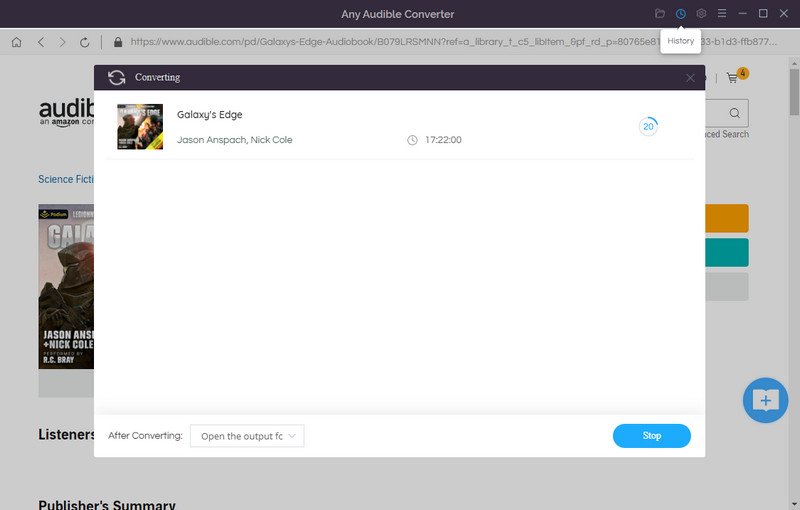Click the Publisher's Summary heading
Viewport: 800px width, 510px height.
(107, 505)
